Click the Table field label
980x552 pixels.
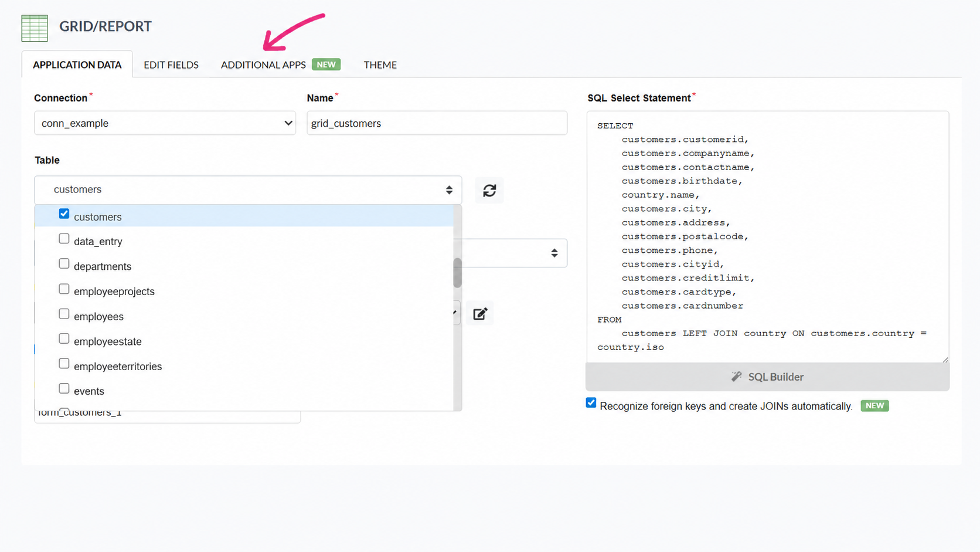point(47,160)
